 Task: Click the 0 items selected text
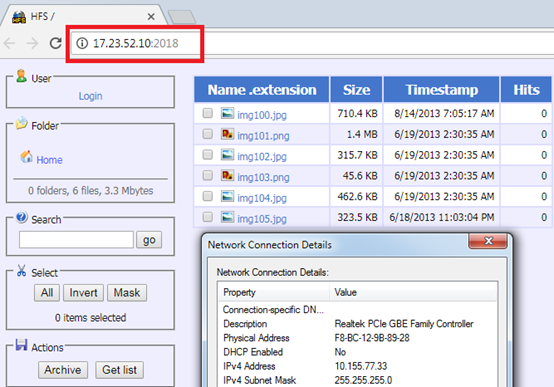click(90, 317)
